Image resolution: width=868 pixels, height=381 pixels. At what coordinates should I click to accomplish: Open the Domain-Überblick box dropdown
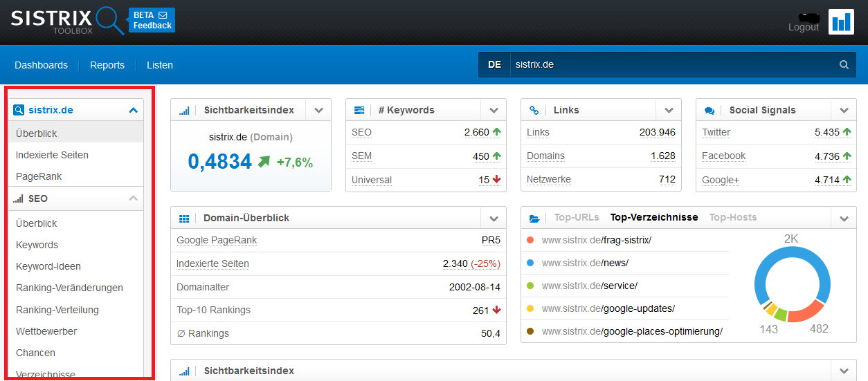click(494, 218)
